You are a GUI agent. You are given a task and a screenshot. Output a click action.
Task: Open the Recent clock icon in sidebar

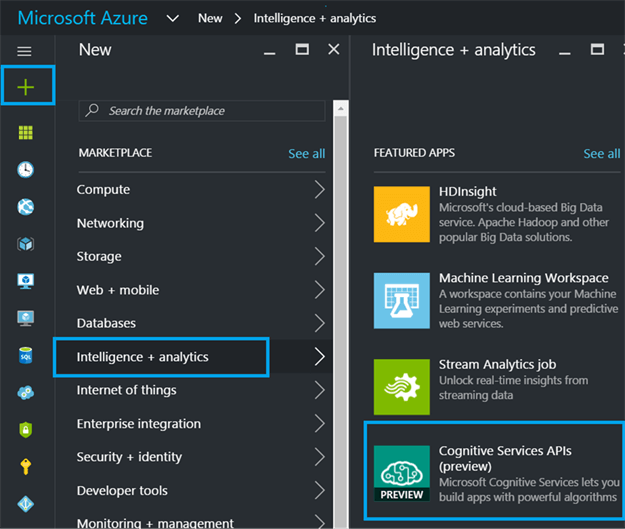(25, 169)
